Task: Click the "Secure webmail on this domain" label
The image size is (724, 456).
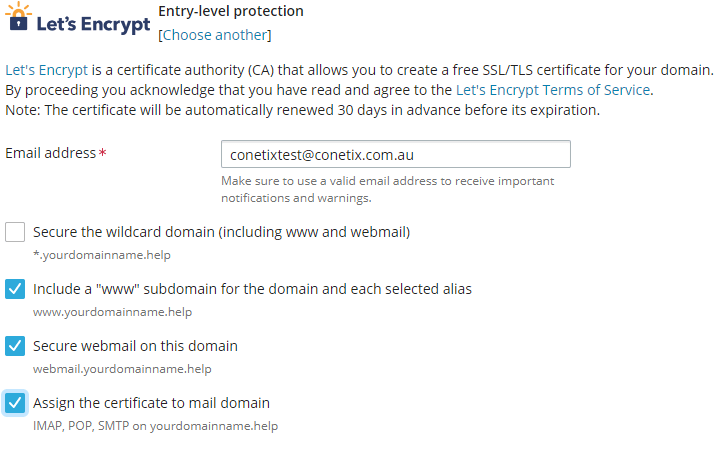Action: click(135, 346)
